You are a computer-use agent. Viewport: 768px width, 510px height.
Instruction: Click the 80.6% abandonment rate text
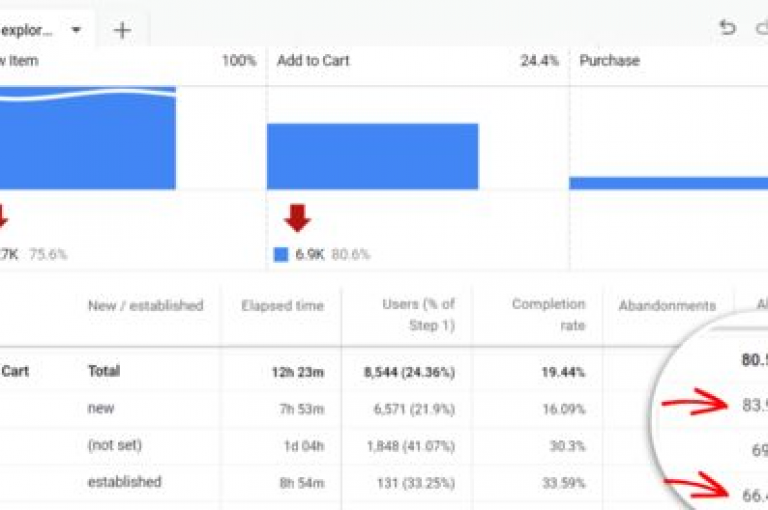(x=351, y=255)
